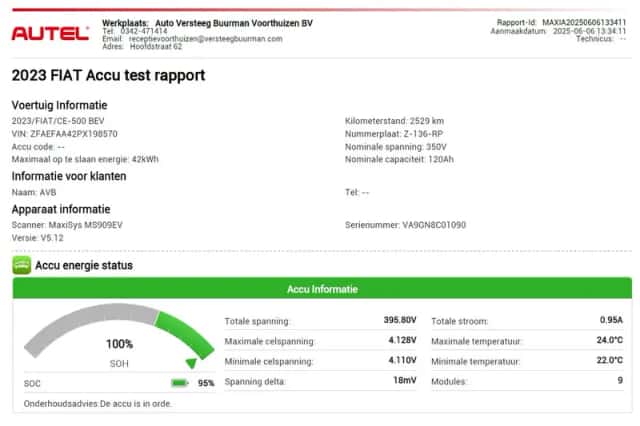Screen dimensions: 640x426
Task: Click the Informatie voor klanten heading
Action: [69, 176]
